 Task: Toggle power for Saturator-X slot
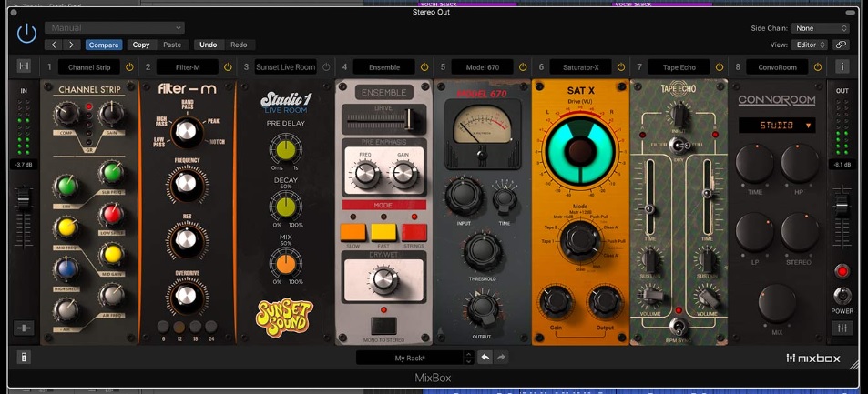621,67
